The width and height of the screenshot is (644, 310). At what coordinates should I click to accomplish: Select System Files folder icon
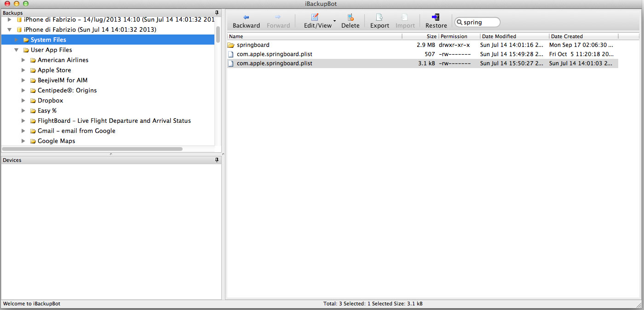tap(26, 40)
